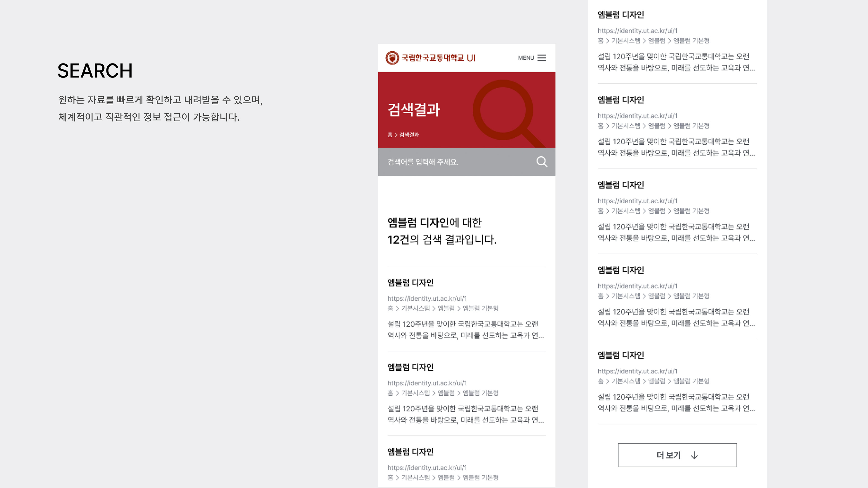This screenshot has width=868, height=488.
Task: Click first phone result description text
Action: point(466,330)
